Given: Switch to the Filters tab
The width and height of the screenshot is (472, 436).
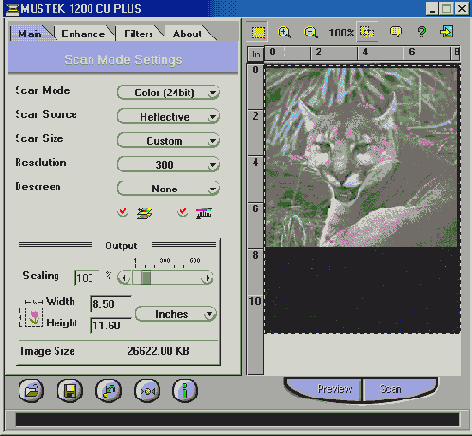Looking at the screenshot, I should (x=138, y=33).
